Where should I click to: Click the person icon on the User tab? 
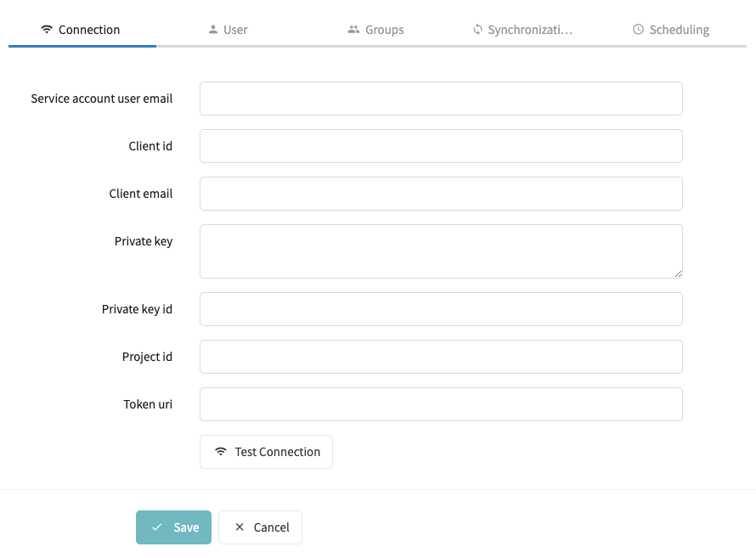click(x=212, y=30)
